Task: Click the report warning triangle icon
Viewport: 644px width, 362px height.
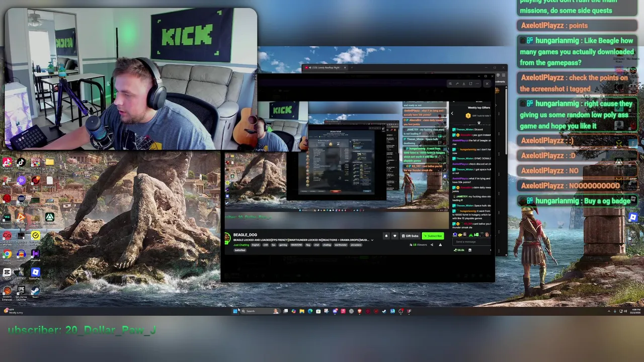Action: point(440,245)
